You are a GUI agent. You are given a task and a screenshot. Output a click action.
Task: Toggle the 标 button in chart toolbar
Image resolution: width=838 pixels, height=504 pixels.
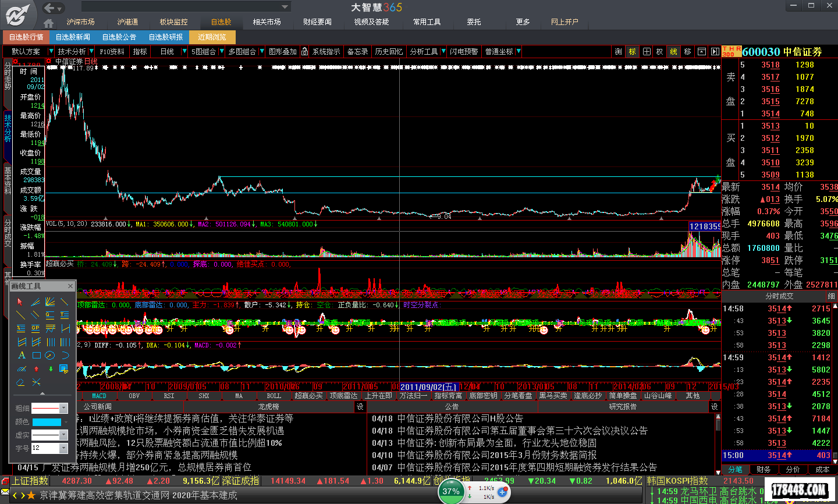(x=632, y=52)
